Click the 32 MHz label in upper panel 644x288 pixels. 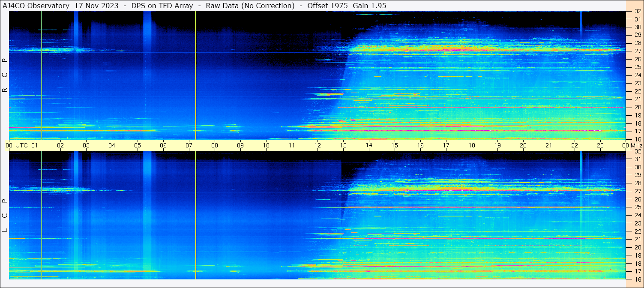point(637,12)
